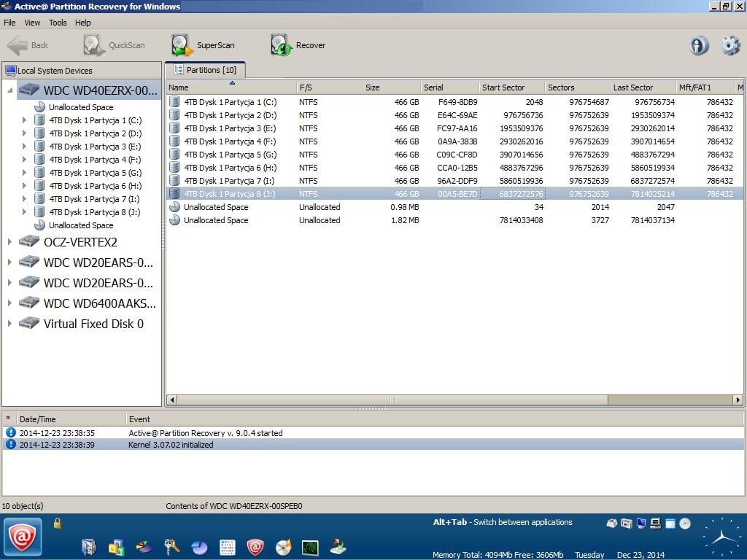Sort by the Serial column header
The image size is (747, 560).
point(450,87)
